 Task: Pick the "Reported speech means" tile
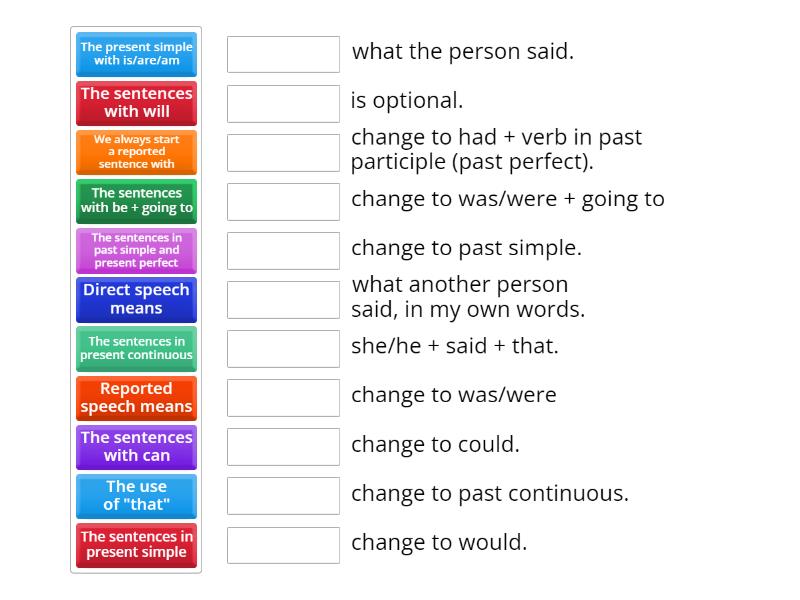coord(136,397)
